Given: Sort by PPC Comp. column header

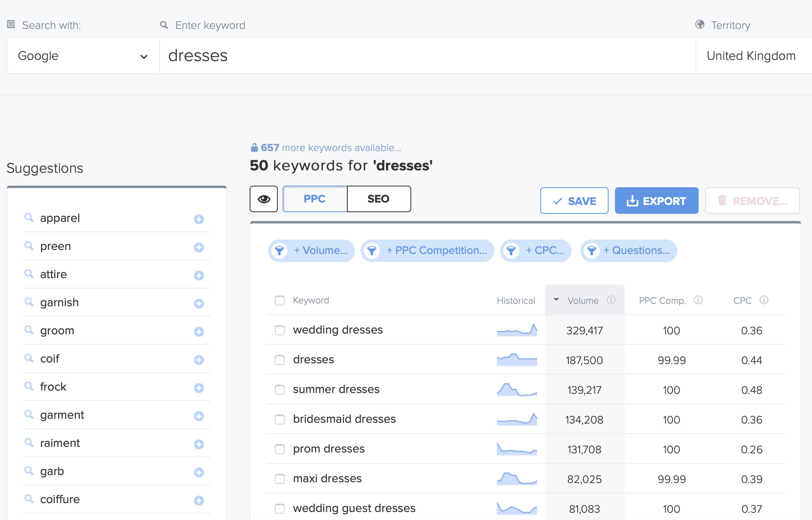Looking at the screenshot, I should (x=662, y=301).
